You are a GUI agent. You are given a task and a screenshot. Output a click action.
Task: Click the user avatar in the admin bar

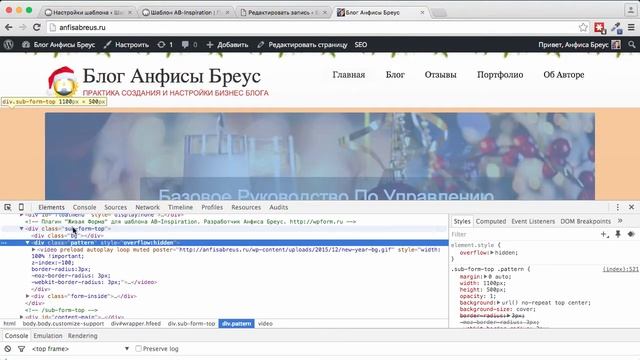616,45
